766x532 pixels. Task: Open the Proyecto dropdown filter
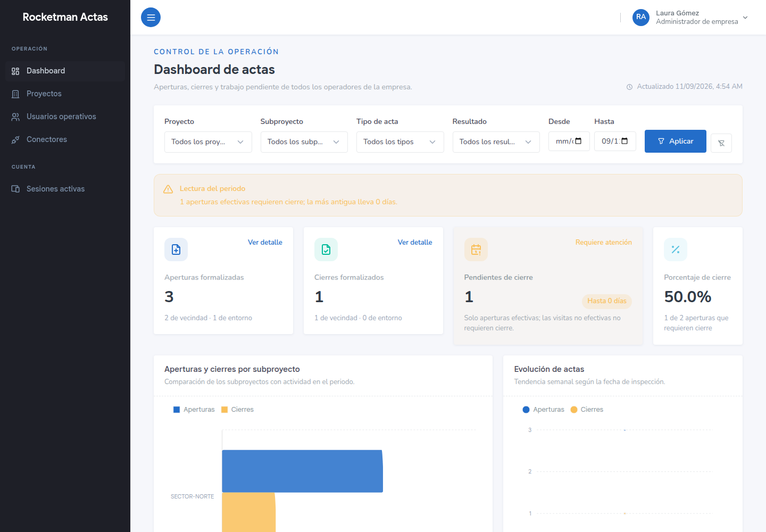[208, 142]
